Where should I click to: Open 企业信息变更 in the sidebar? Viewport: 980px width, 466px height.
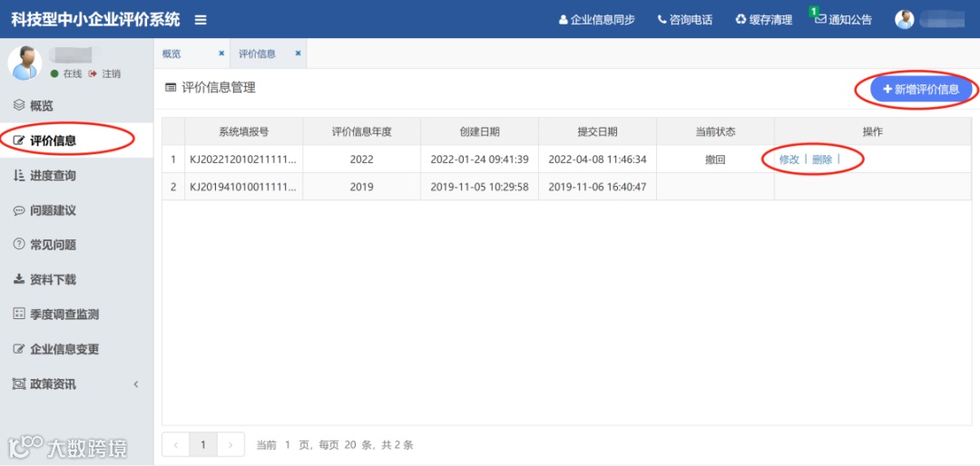(x=76, y=349)
